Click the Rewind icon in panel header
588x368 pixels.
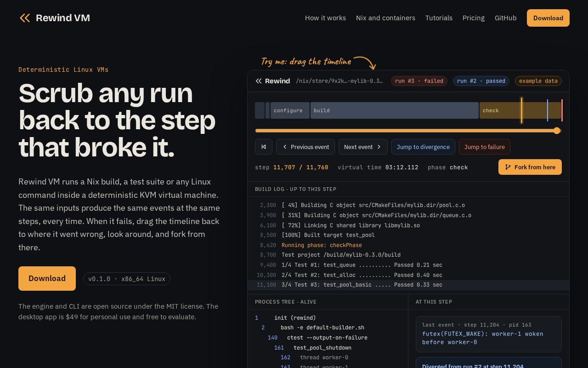[x=259, y=81]
